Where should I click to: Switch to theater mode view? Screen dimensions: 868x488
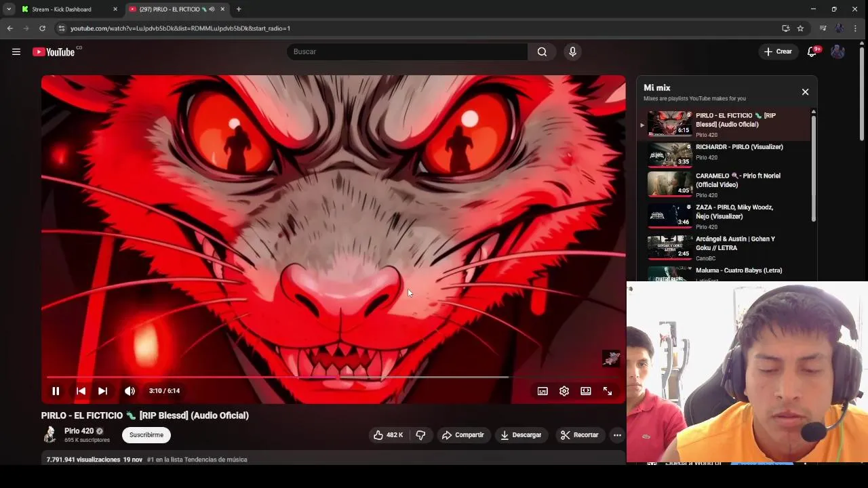point(586,391)
